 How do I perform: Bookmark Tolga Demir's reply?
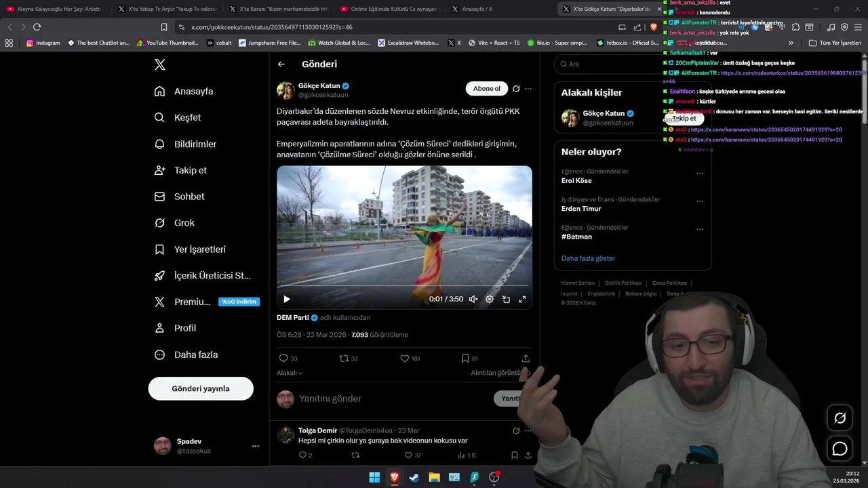point(514,455)
